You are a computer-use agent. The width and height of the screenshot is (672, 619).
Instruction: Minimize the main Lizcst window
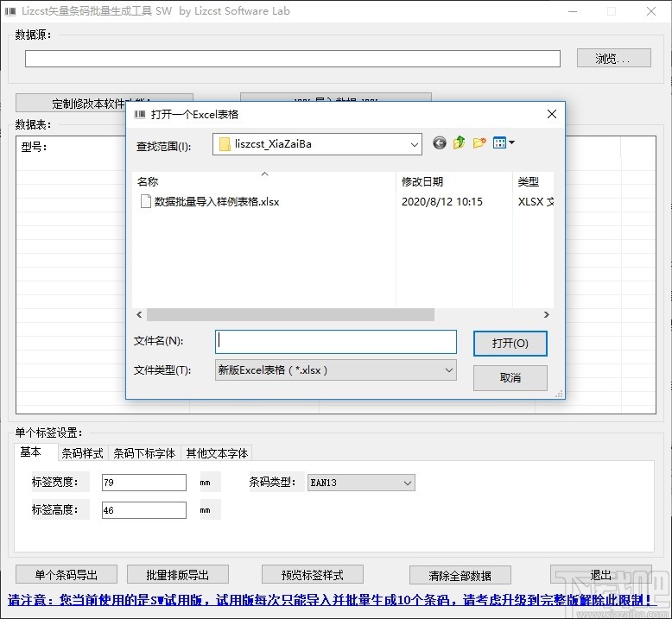[573, 11]
